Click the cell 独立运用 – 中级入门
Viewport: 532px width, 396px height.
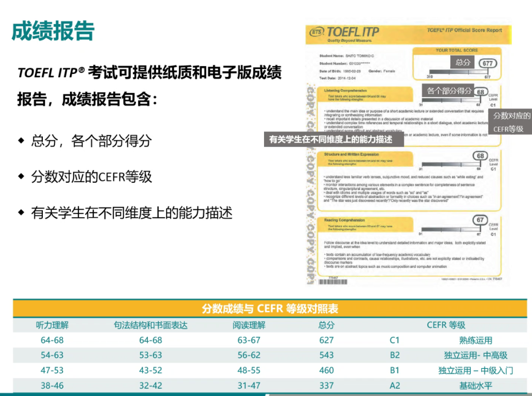pyautogui.click(x=476, y=370)
